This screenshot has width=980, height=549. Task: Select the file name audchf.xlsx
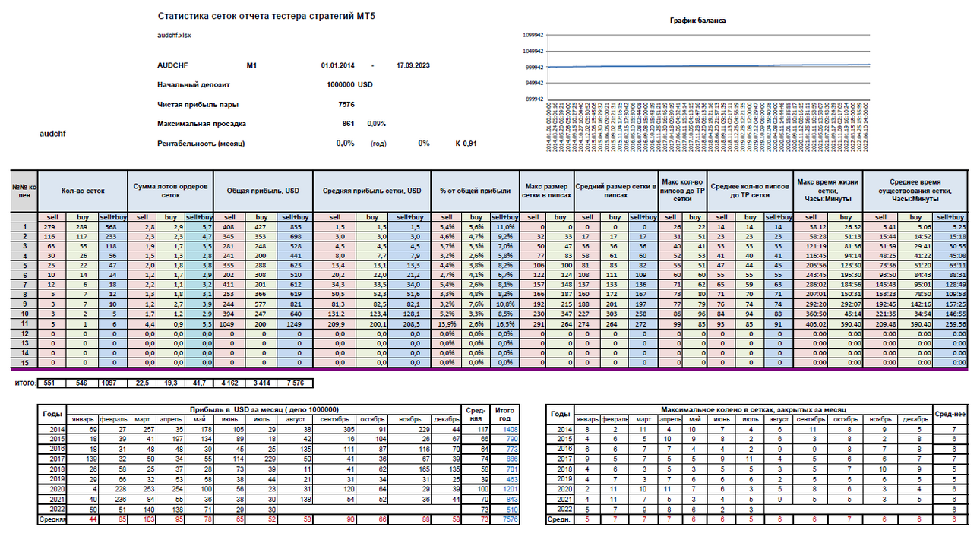point(174,35)
